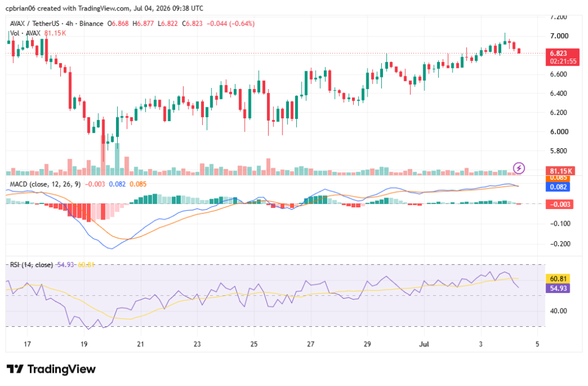Click the -0.200 MACD axis tick
Image resolution: width=588 pixels, height=386 pixels.
560,244
